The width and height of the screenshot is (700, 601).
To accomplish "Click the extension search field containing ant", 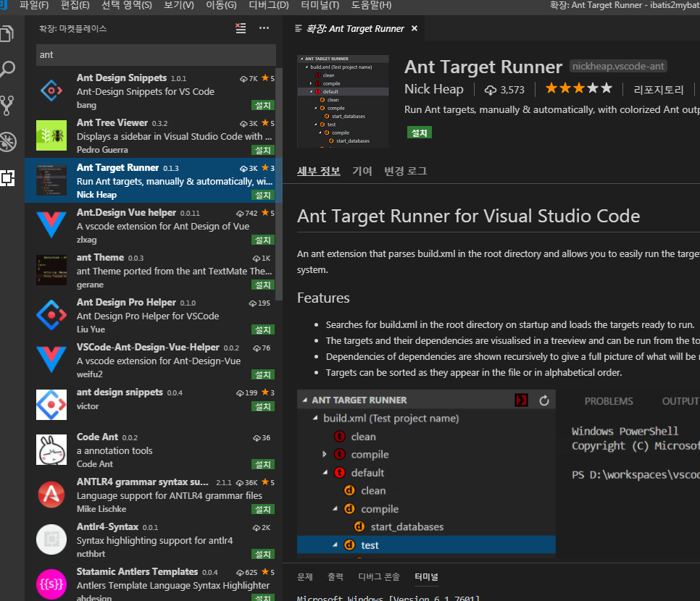I will click(x=156, y=55).
